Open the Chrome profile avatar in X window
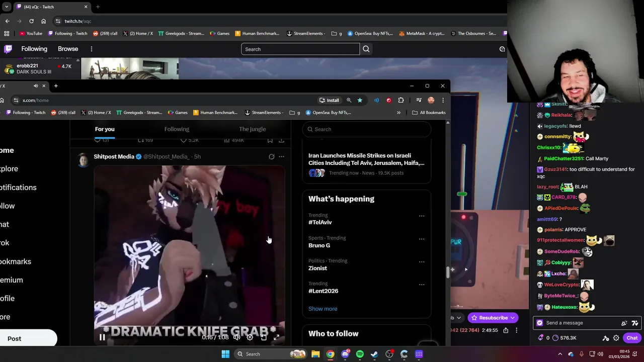This screenshot has height=362, width=644. tap(431, 100)
